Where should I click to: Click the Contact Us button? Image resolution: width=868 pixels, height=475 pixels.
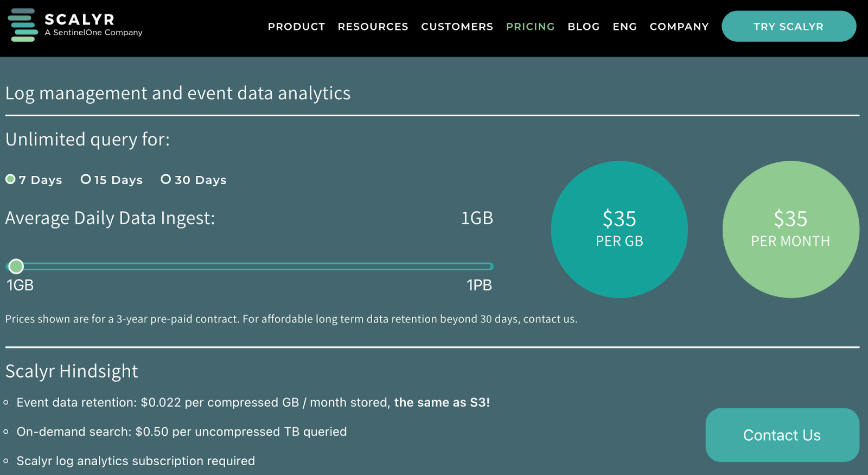click(x=782, y=435)
